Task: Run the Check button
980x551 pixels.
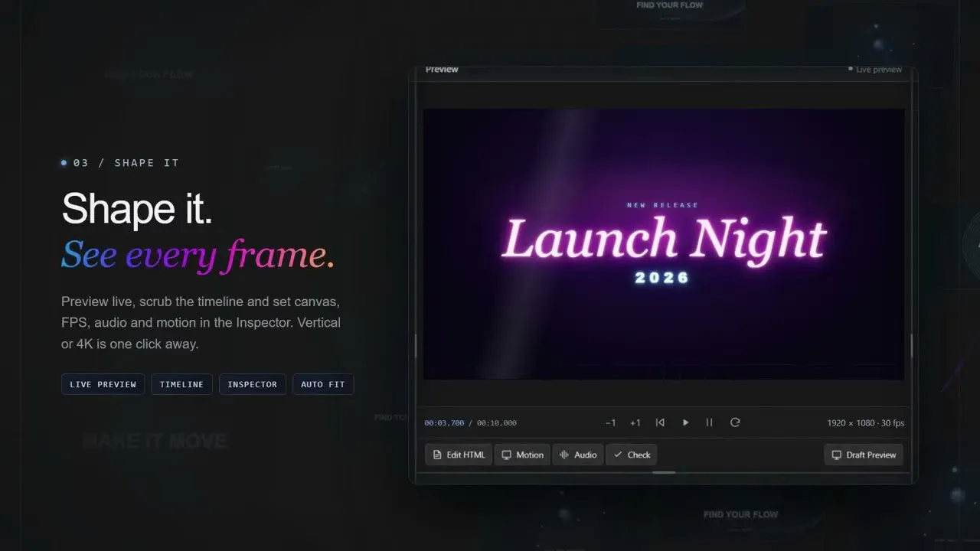Action: (x=632, y=455)
